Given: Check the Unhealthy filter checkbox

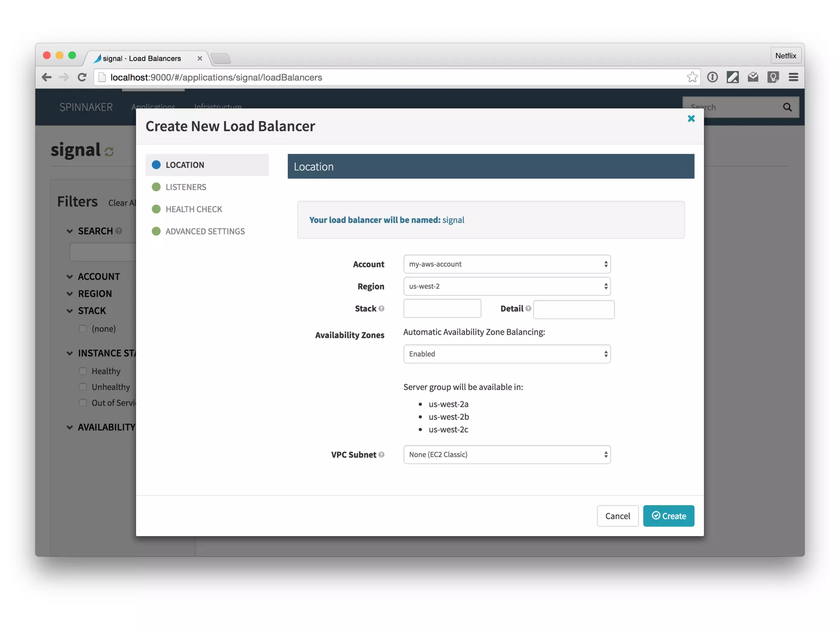Looking at the screenshot, I should [83, 387].
